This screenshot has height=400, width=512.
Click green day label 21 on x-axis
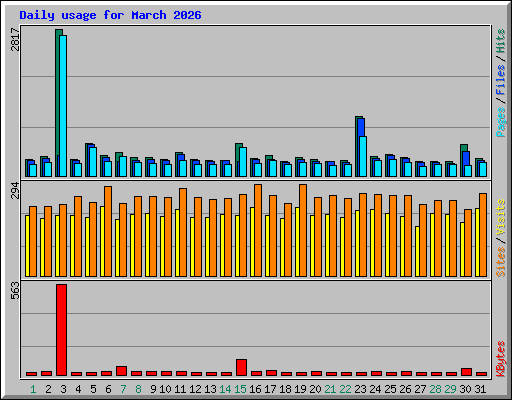[x=330, y=389]
